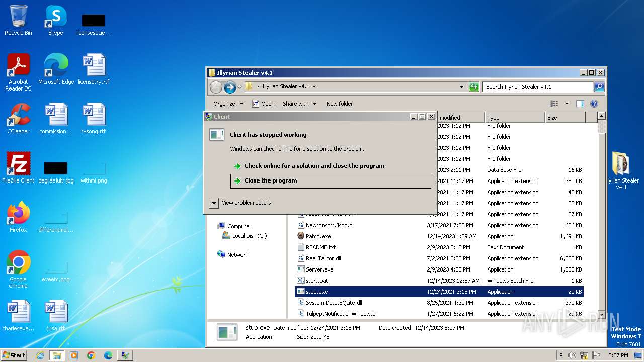Image resolution: width=644 pixels, height=362 pixels.
Task: Open FileZilla Client desktop shortcut
Action: click(18, 168)
